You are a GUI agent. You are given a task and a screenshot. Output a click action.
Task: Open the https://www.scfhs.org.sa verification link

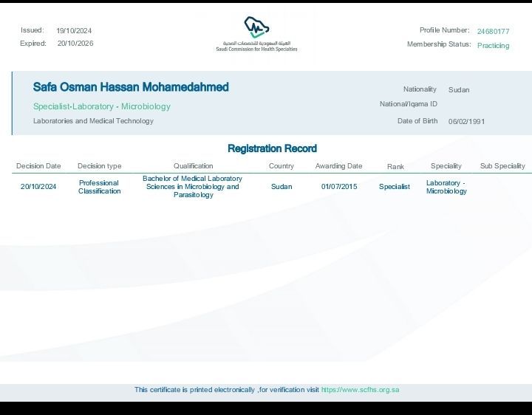360,390
